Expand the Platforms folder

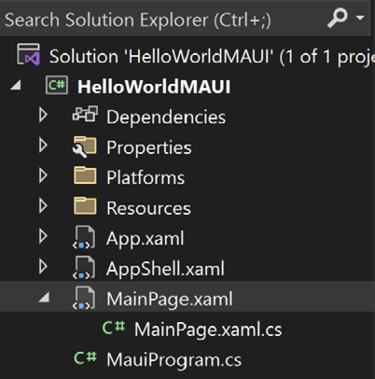coord(43,176)
